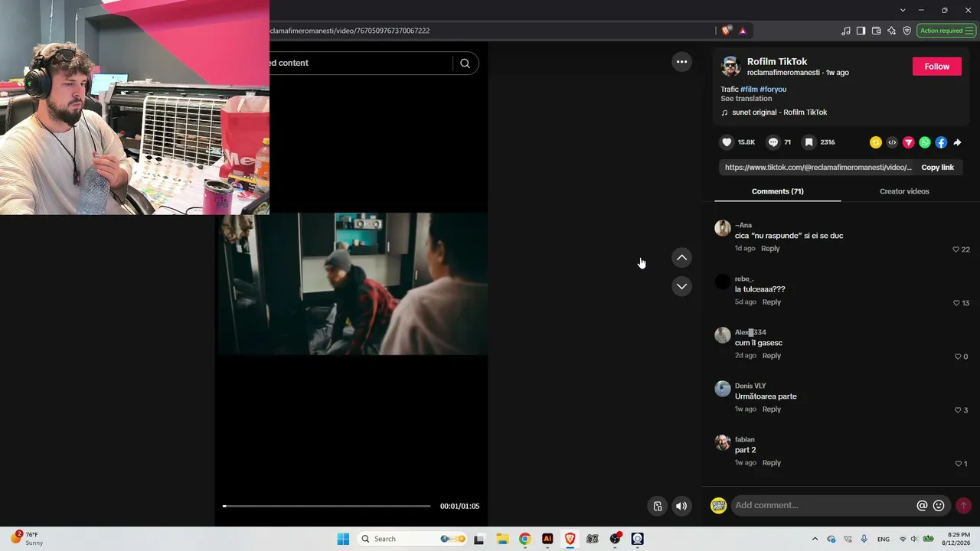Open Rofilm TikTok profile avatar
The height and width of the screenshot is (551, 980).
(731, 67)
